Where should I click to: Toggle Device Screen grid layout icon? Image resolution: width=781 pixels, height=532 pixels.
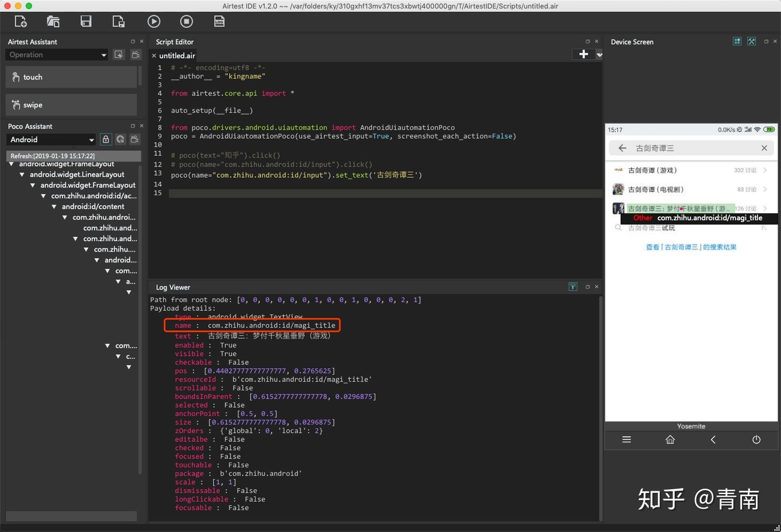point(737,41)
